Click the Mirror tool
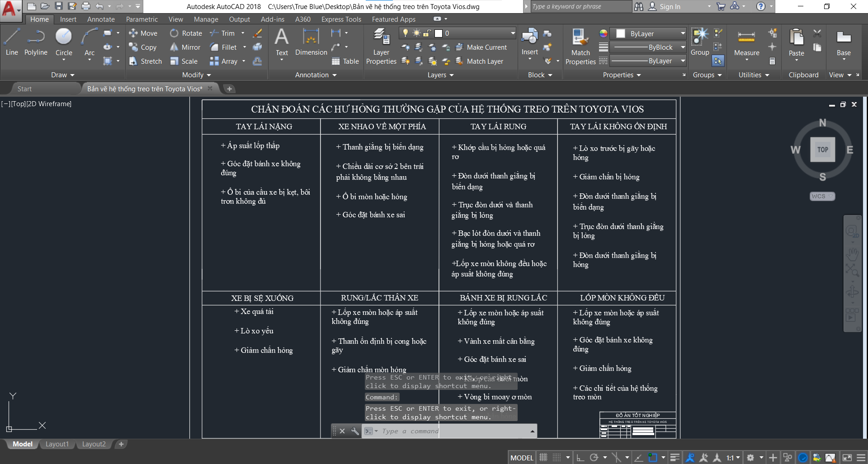This screenshot has height=464, width=868. point(185,47)
